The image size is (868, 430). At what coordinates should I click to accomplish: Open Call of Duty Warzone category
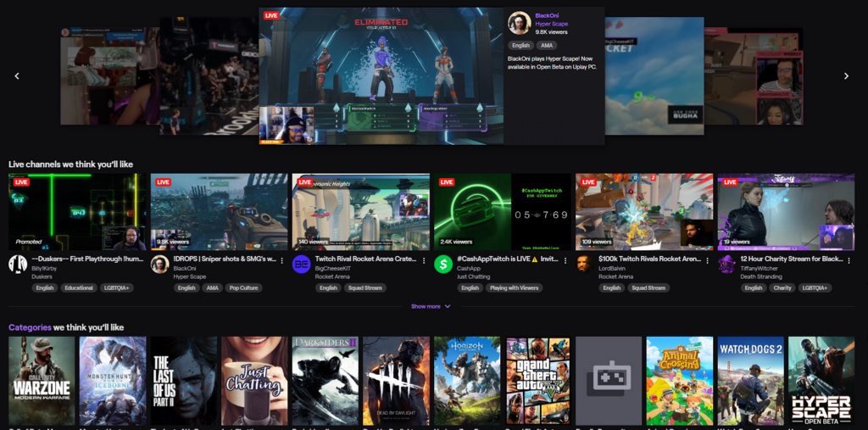point(42,381)
